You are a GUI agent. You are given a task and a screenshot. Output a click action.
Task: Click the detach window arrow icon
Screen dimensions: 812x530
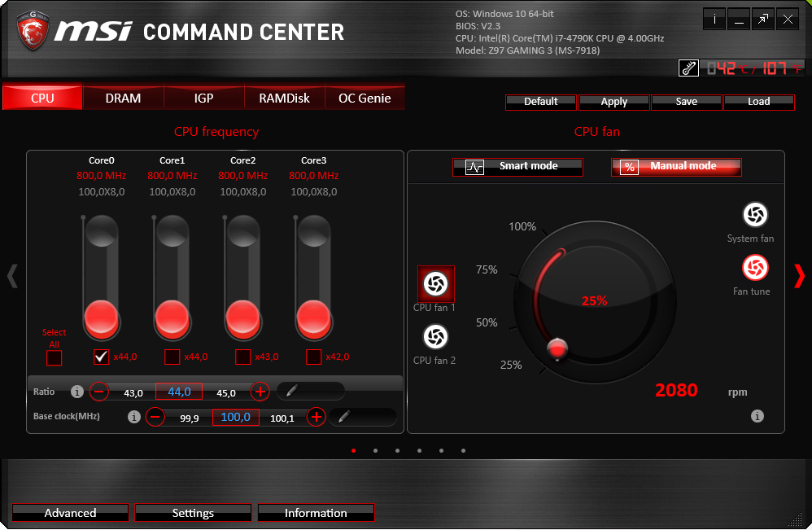coord(763,20)
